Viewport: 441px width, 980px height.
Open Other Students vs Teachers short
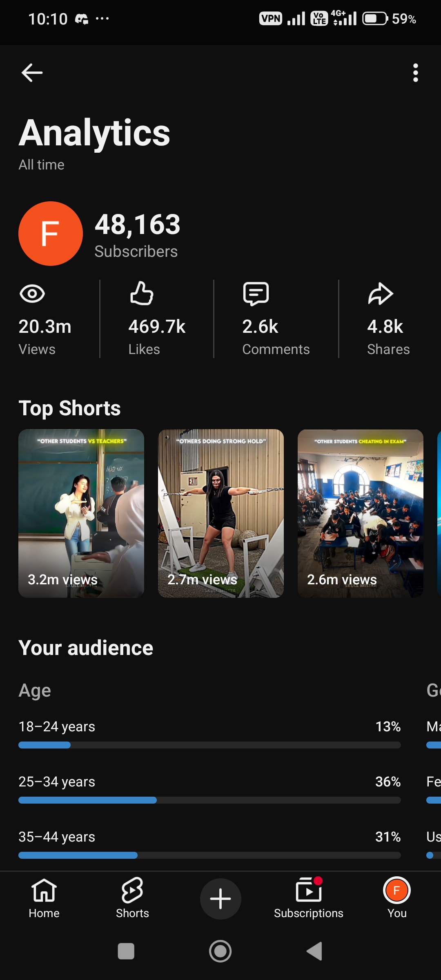pos(81,513)
